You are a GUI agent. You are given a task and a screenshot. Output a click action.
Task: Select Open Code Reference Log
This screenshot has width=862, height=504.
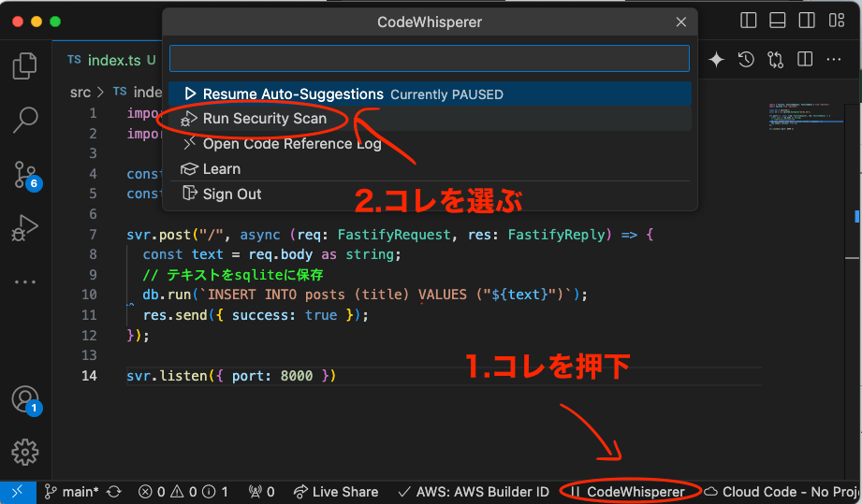(x=430, y=144)
